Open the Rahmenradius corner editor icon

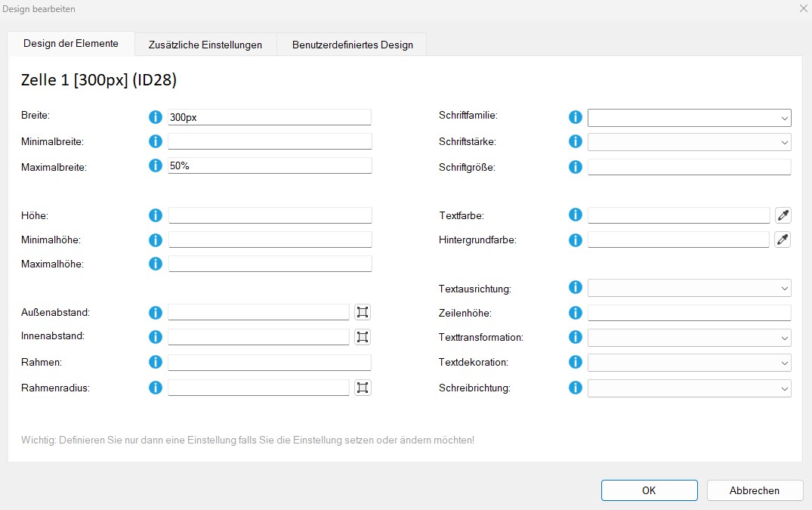point(363,388)
